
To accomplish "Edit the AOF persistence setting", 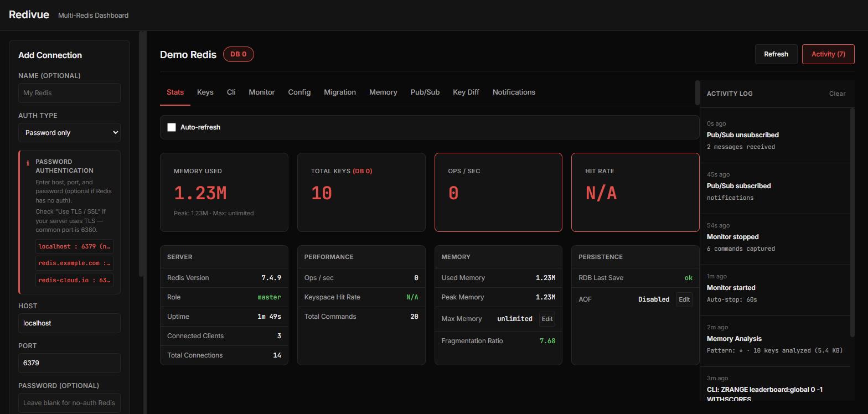I will 684,299.
